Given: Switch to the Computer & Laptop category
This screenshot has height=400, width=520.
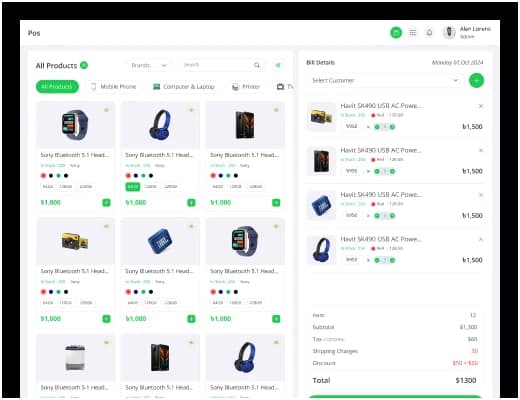Looking at the screenshot, I should tap(183, 87).
